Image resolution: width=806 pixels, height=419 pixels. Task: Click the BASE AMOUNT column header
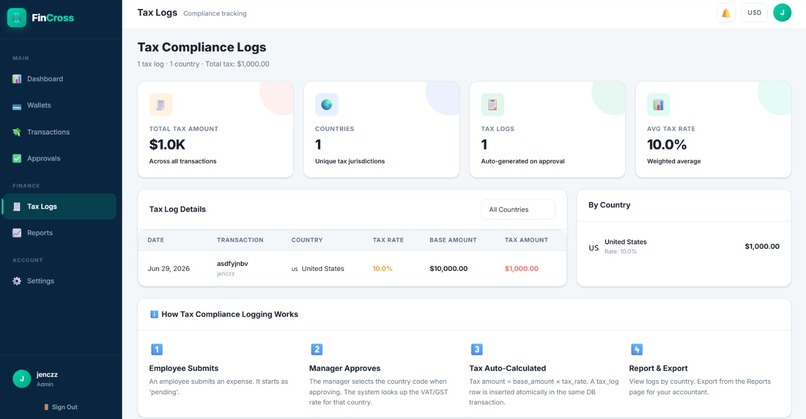point(453,240)
